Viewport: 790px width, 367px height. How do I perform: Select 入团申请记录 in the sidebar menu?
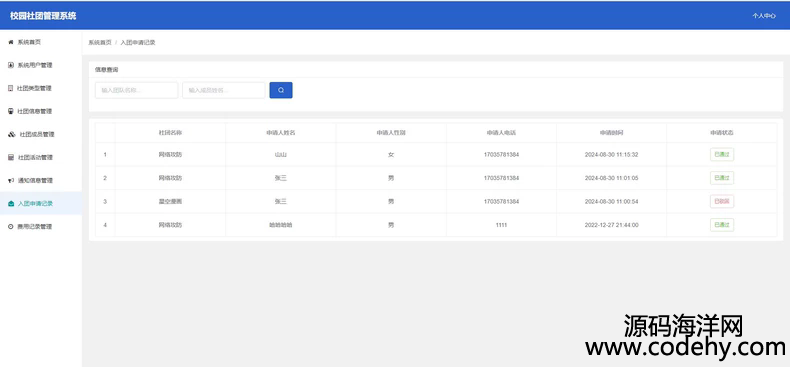point(41,204)
